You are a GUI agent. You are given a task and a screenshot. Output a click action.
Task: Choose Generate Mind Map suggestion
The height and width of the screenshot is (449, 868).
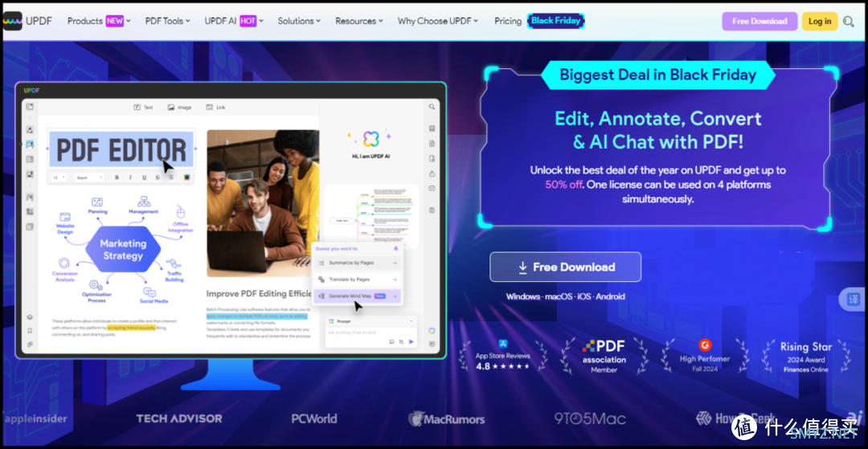point(358,296)
